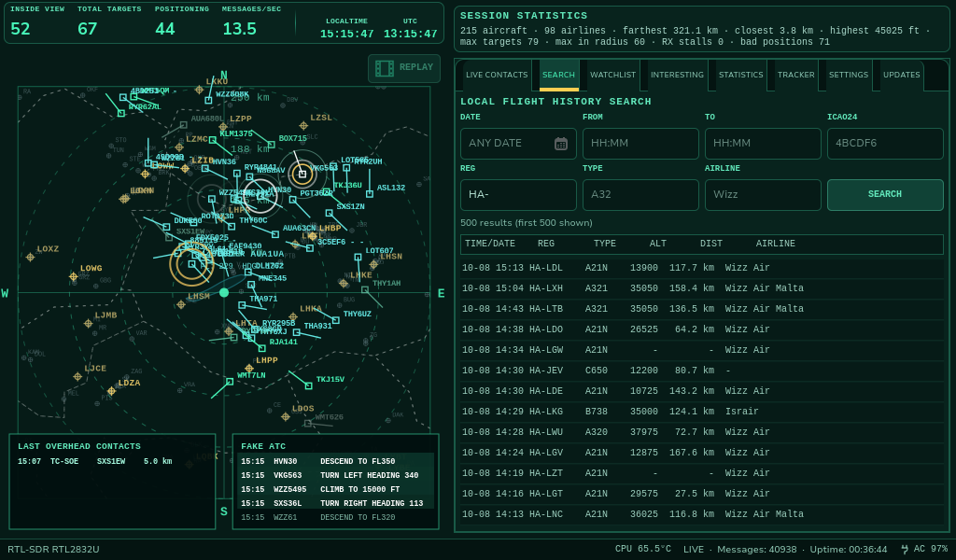This screenshot has width=956, height=560.
Task: Click the Search button
Action: (x=885, y=194)
